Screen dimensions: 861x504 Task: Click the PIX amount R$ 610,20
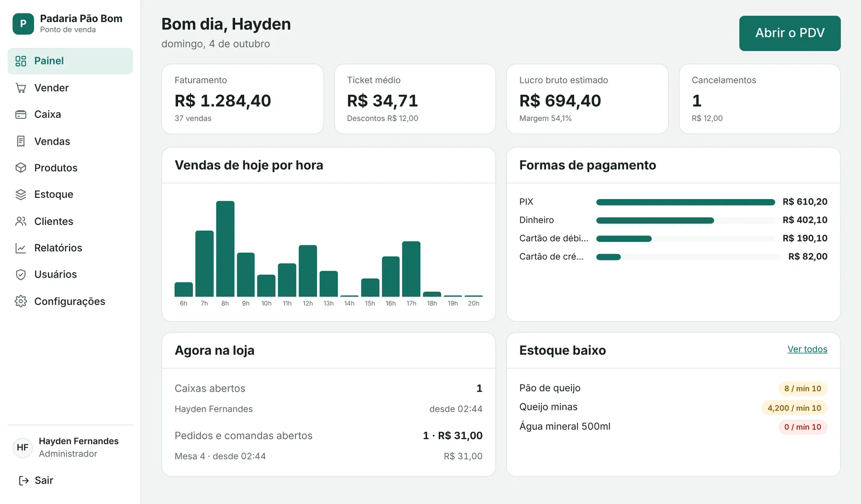pos(805,202)
